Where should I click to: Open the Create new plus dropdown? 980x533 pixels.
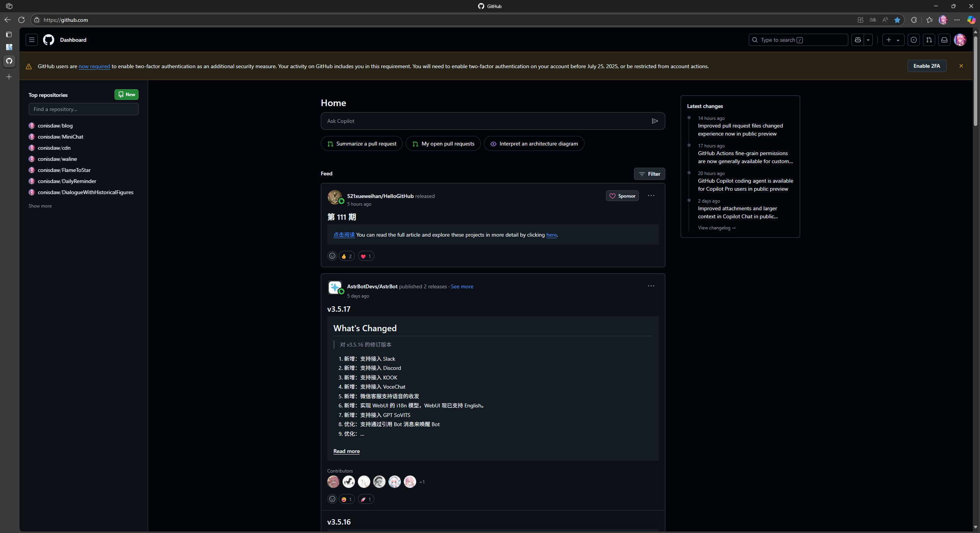coord(893,40)
